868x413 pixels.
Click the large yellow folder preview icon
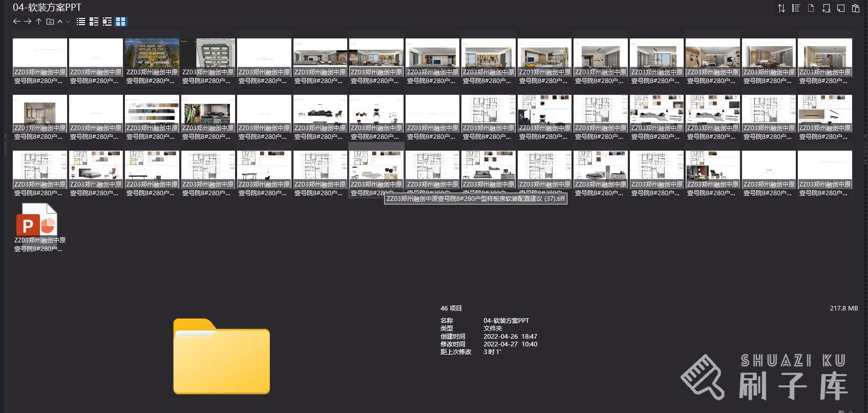[x=221, y=357]
